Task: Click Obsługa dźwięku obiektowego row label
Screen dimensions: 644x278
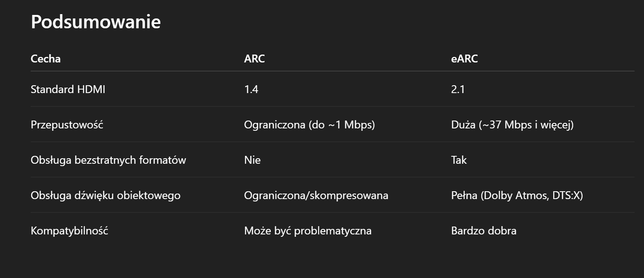Action: pyautogui.click(x=105, y=195)
